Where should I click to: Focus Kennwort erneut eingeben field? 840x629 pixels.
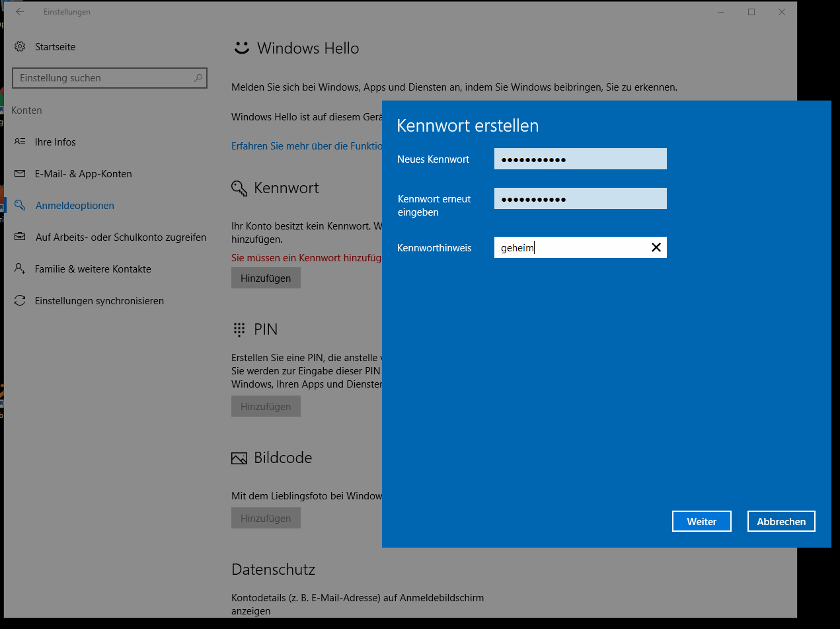click(x=580, y=198)
